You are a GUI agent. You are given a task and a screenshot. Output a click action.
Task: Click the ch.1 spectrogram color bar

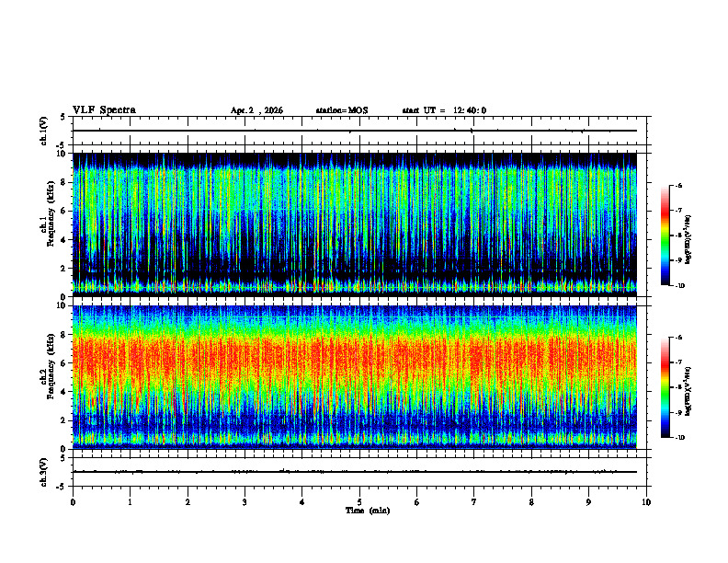pyautogui.click(x=665, y=236)
